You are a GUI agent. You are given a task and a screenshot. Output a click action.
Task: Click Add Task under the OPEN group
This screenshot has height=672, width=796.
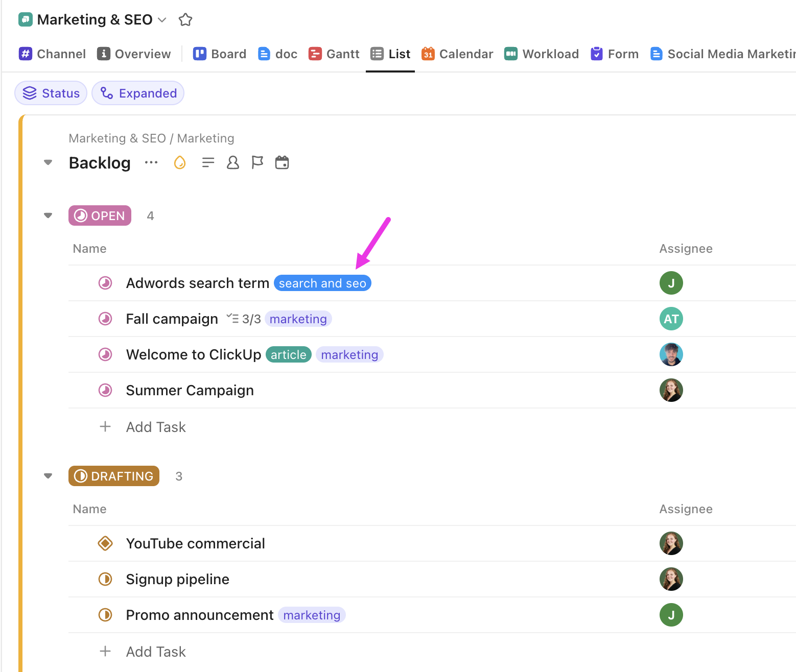[156, 427]
